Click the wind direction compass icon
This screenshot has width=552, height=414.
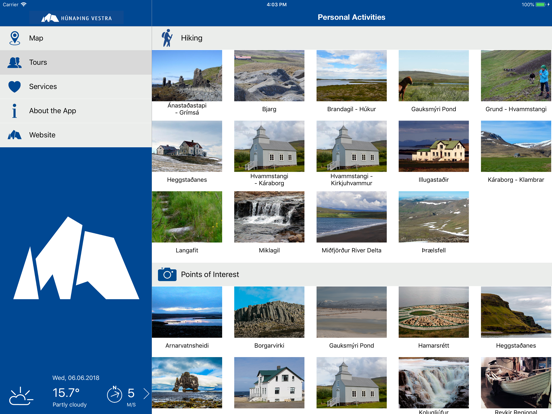[x=114, y=394]
